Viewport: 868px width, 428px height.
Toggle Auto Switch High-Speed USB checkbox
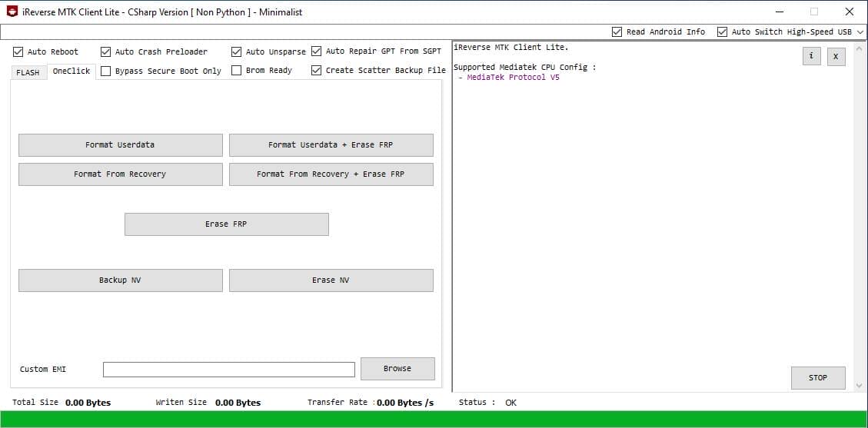[722, 32]
